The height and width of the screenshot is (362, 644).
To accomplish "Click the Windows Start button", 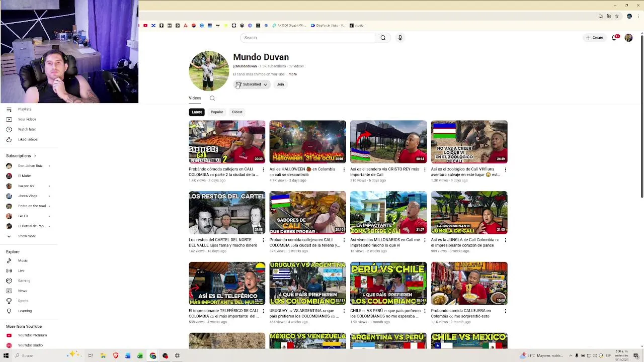I will (x=6, y=355).
